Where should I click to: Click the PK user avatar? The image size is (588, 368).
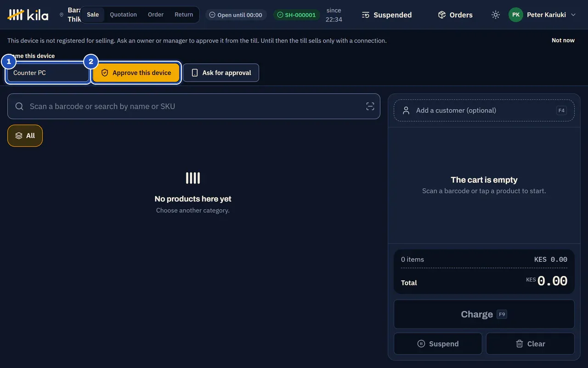[516, 15]
